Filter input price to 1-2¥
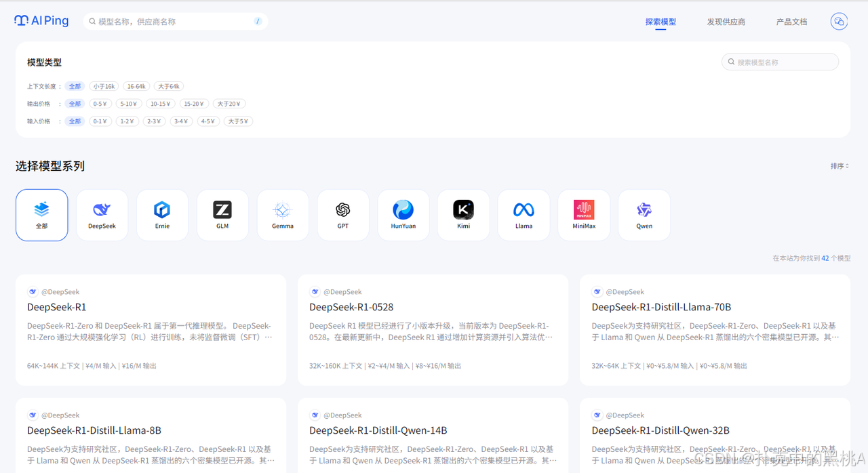Screen dimensions: 868x473 coord(127,121)
